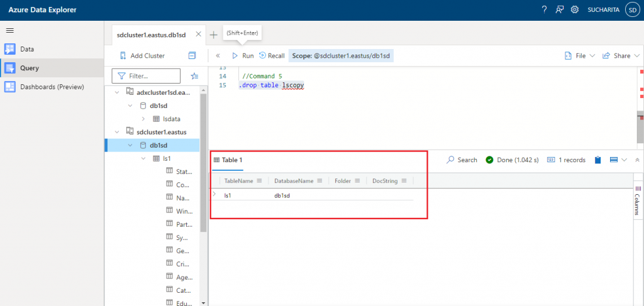This screenshot has height=306, width=644.
Task: Open the DocString column menu
Action: point(404,180)
